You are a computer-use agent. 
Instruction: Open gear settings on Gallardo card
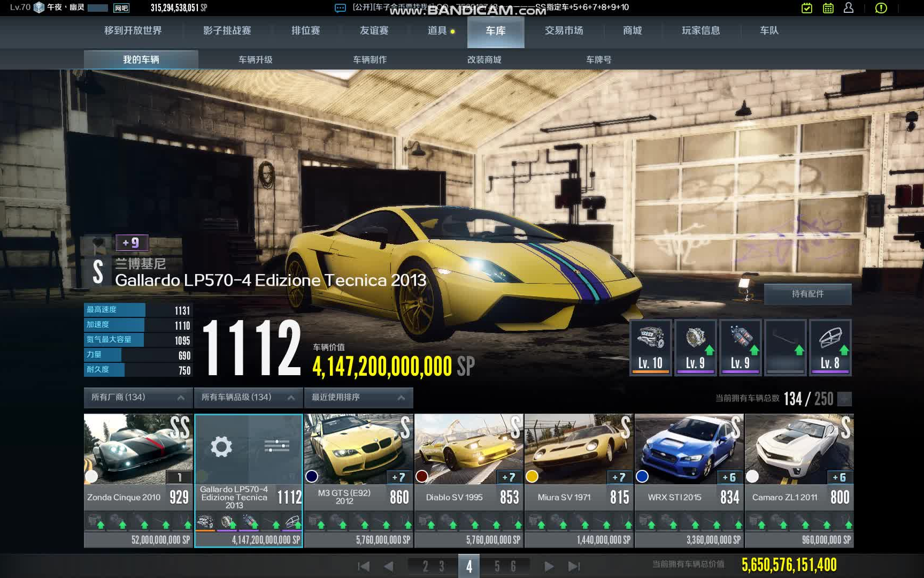[221, 446]
